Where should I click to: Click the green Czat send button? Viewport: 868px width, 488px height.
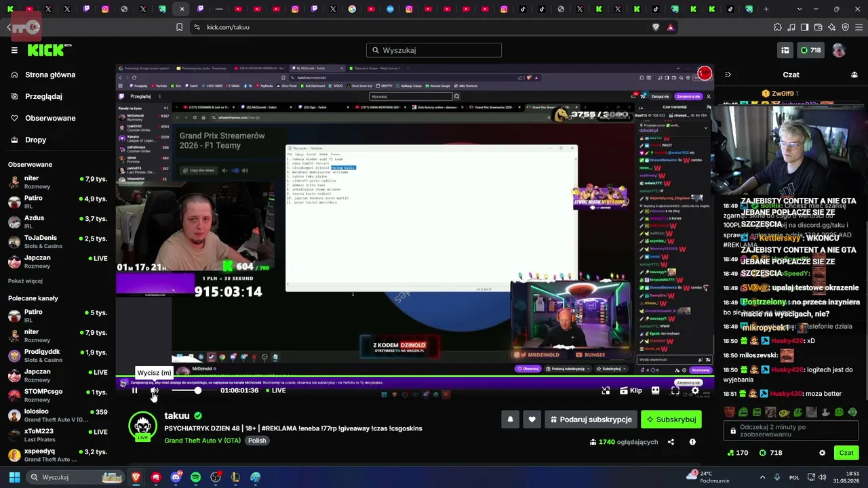click(x=846, y=453)
